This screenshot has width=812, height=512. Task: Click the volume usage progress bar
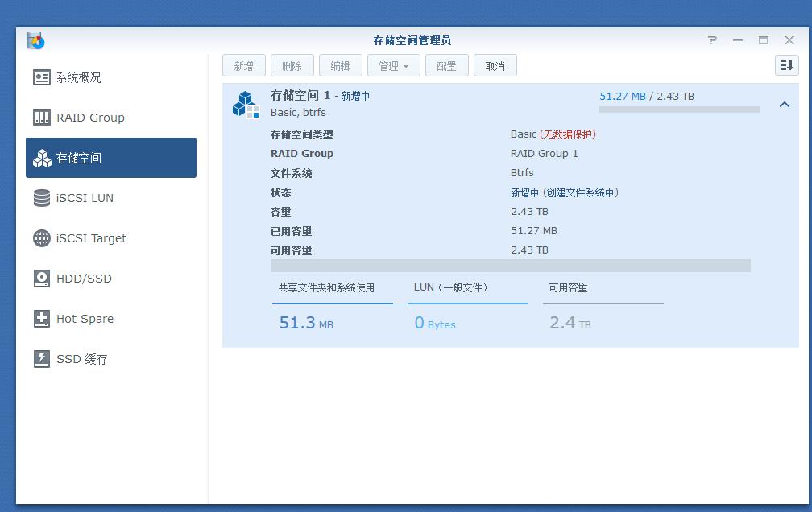(679, 111)
